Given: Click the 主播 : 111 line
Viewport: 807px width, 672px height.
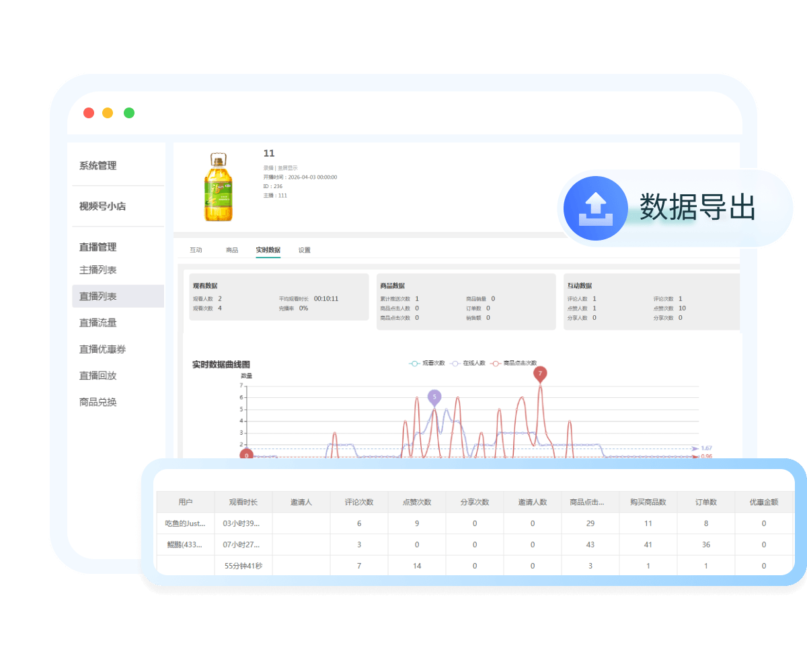Looking at the screenshot, I should 275,195.
